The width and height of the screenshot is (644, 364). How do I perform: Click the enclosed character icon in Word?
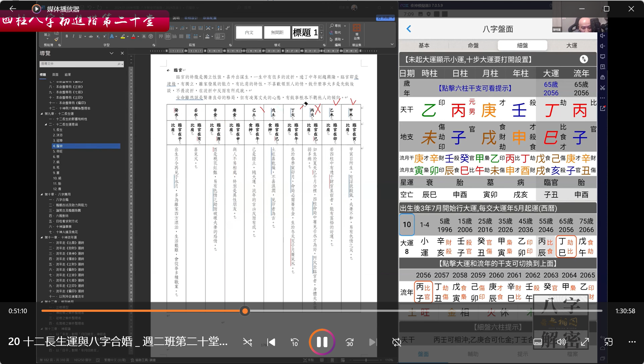[x=151, y=36]
